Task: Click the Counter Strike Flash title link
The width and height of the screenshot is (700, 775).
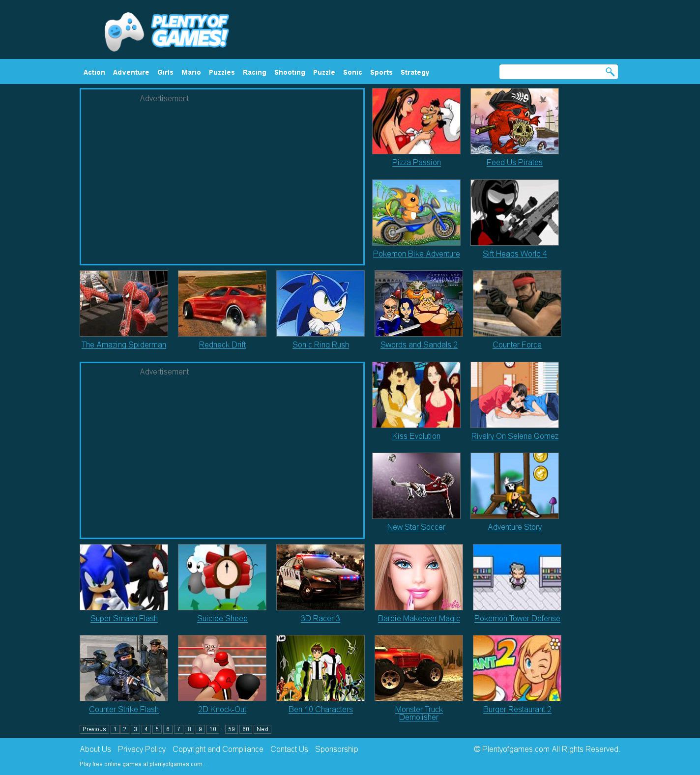Action: pyautogui.click(x=124, y=710)
